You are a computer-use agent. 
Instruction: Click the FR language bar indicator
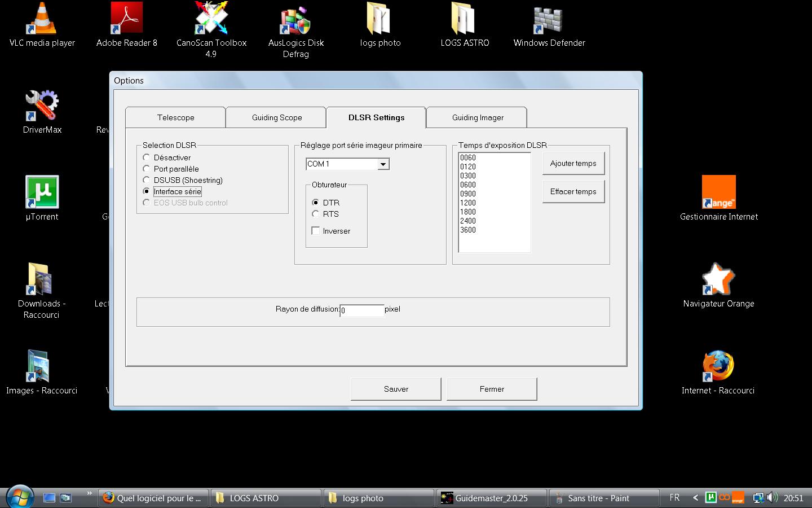pos(674,497)
